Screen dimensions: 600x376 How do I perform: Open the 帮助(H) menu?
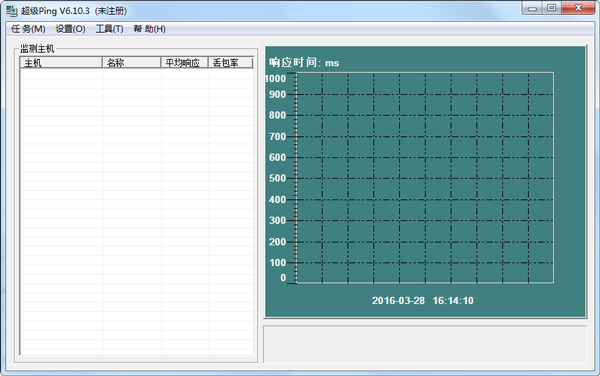click(150, 29)
